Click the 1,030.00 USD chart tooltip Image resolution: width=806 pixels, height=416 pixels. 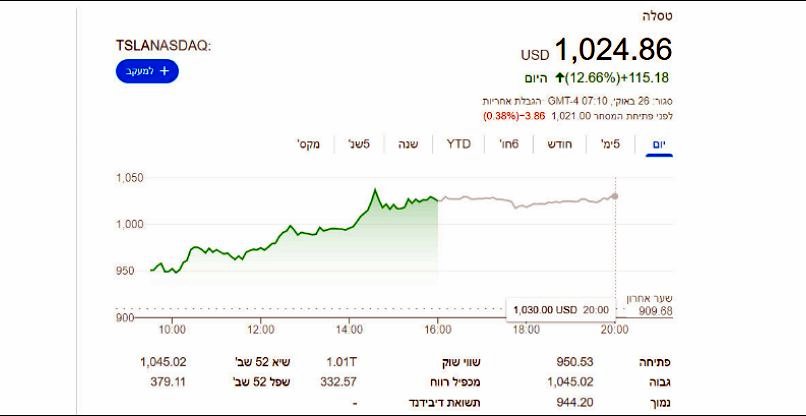tap(553, 310)
